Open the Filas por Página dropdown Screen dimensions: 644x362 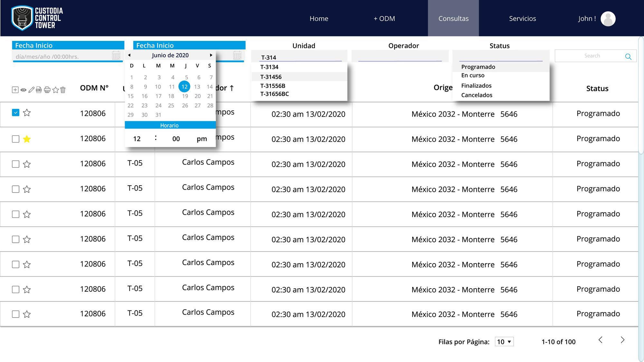click(504, 342)
